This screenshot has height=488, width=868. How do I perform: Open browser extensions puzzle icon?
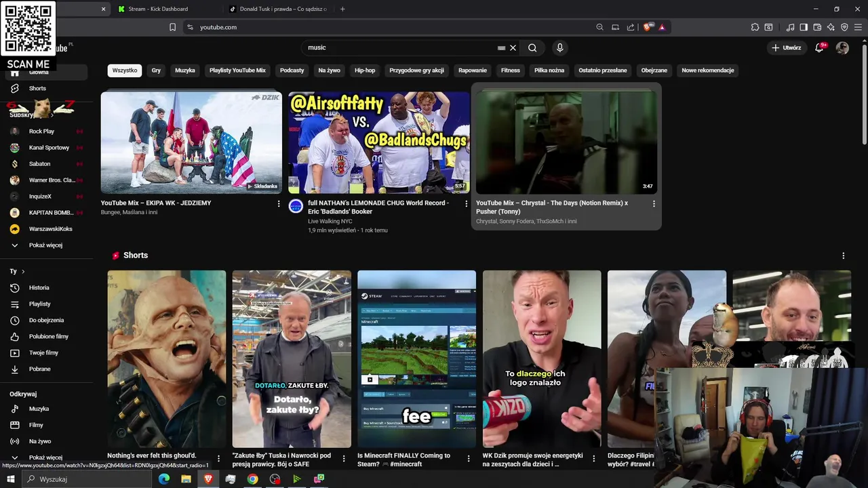coord(755,27)
